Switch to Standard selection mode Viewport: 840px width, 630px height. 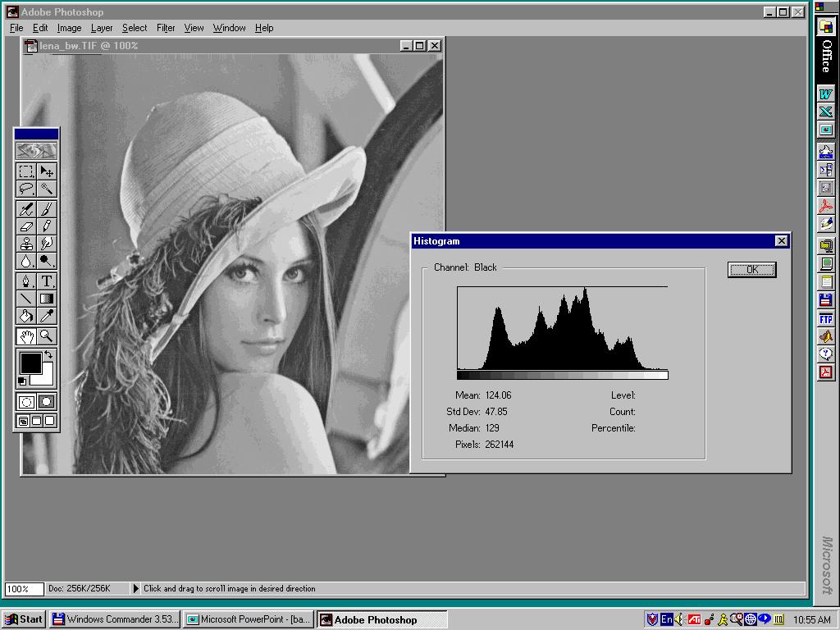point(26,402)
